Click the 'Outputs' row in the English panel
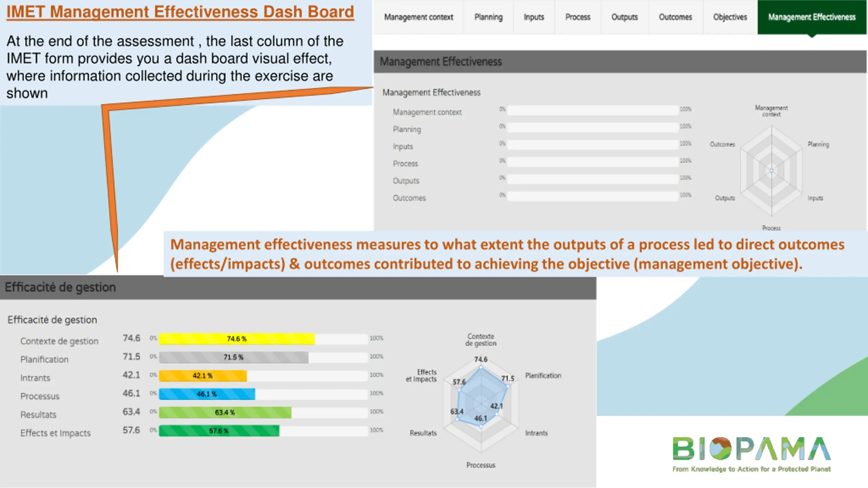The height and width of the screenshot is (488, 868). click(x=406, y=181)
